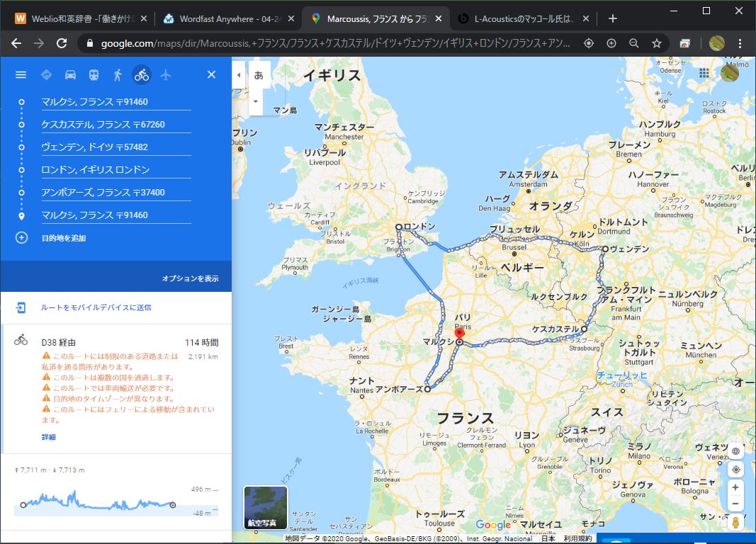Click the 目的地を追加 label
Screen dimensions: 756x544
[64, 238]
